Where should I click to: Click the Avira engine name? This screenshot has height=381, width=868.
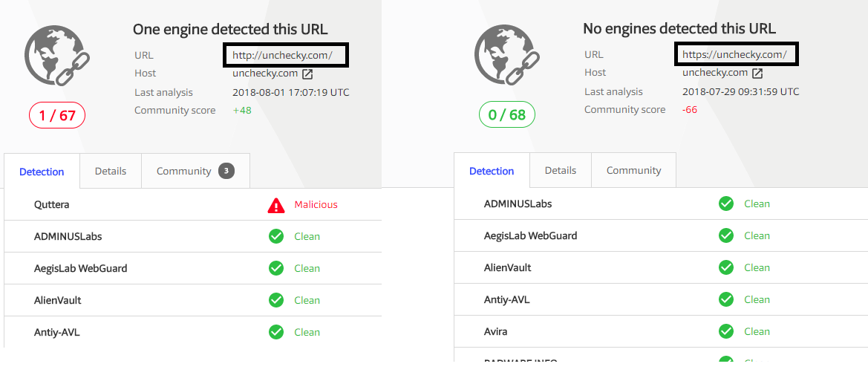pos(495,332)
